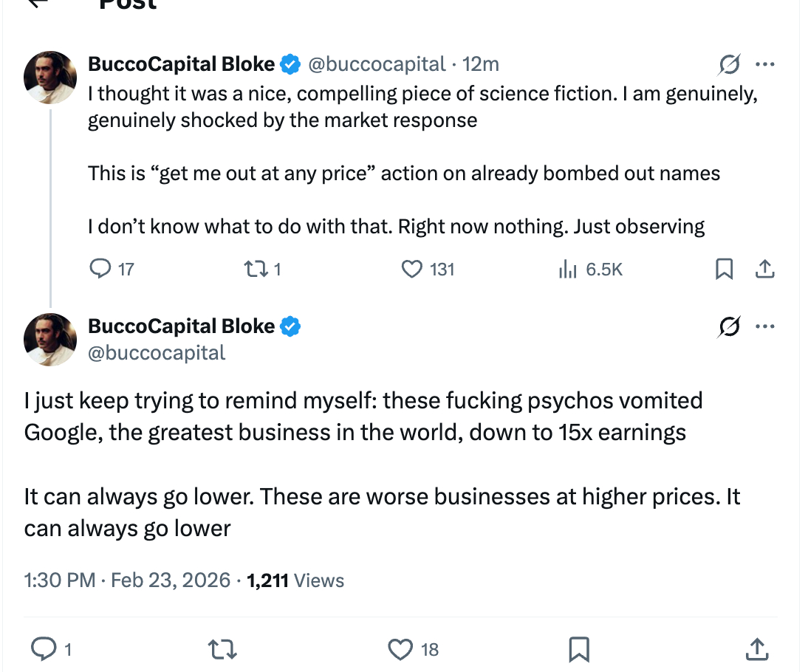
Task: Share the main post via bottom share icon
Action: (756, 649)
